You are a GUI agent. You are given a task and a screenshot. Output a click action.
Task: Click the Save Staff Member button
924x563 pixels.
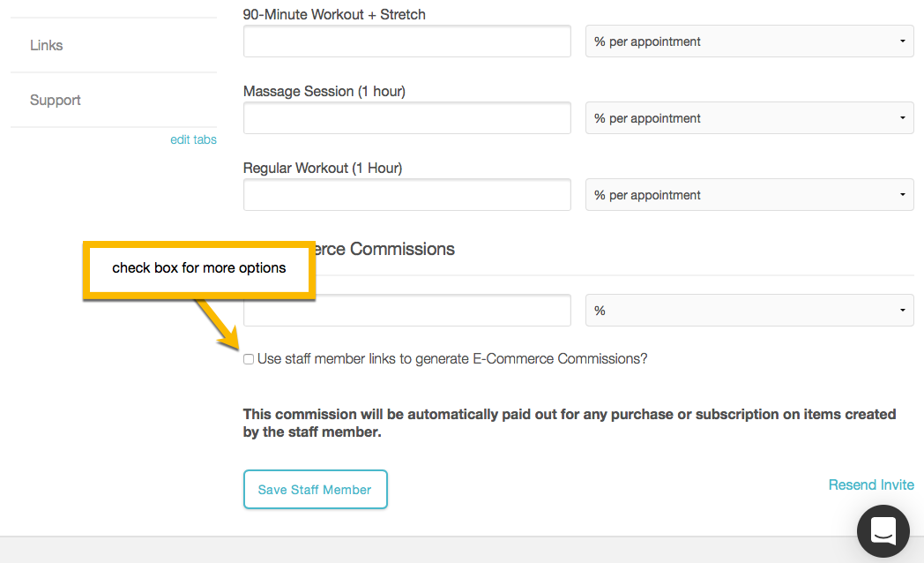pyautogui.click(x=315, y=490)
